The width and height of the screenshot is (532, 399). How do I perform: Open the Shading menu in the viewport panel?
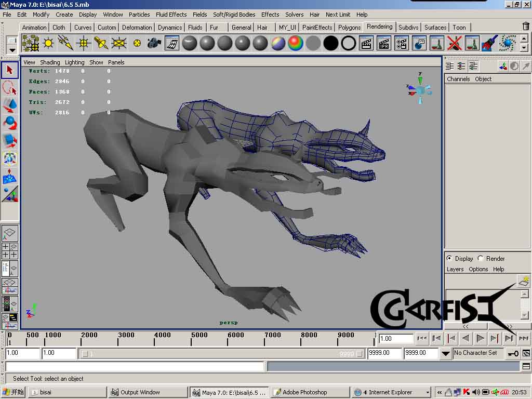[50, 62]
